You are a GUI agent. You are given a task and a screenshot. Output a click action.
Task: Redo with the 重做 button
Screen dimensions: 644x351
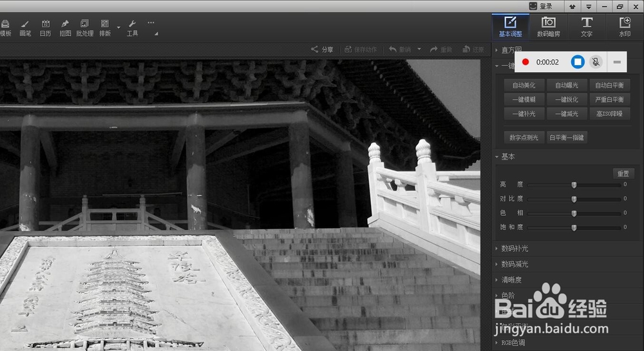440,49
